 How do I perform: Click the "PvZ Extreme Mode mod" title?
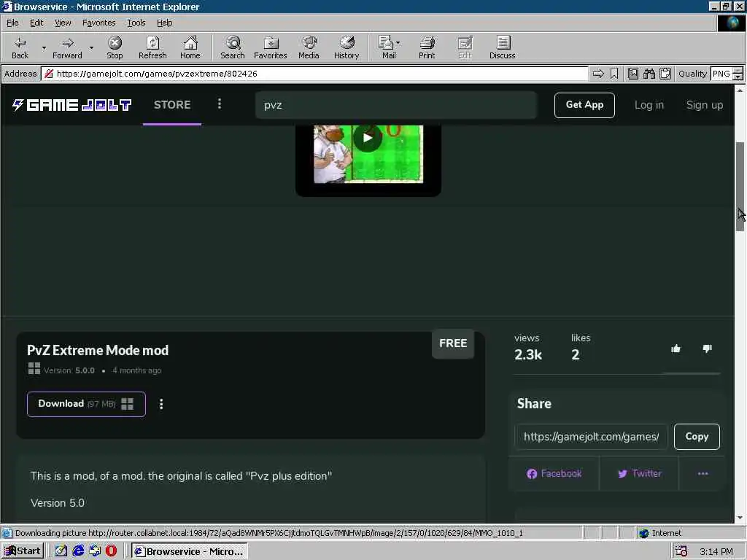(98, 351)
